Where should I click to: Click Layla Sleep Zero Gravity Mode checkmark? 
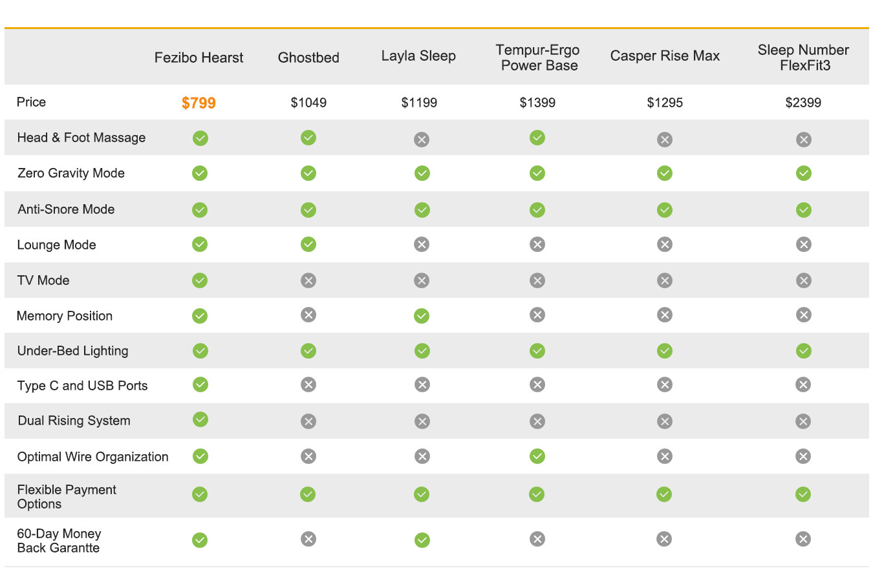point(422,173)
